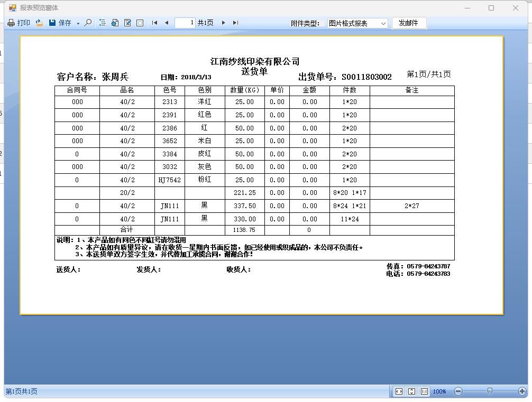Go to the first page with navigation arrow
532x402 pixels.
(154, 23)
